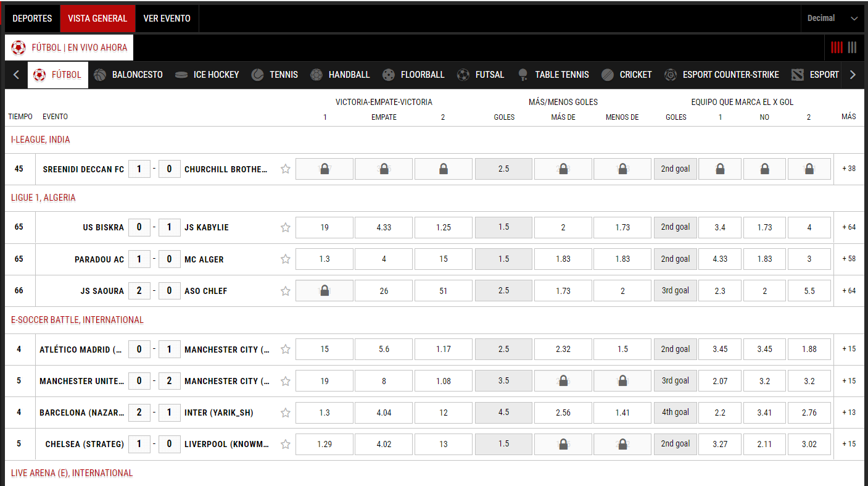
Task: Open JS Saoura vs ASO Chlef event
Action: (154, 291)
